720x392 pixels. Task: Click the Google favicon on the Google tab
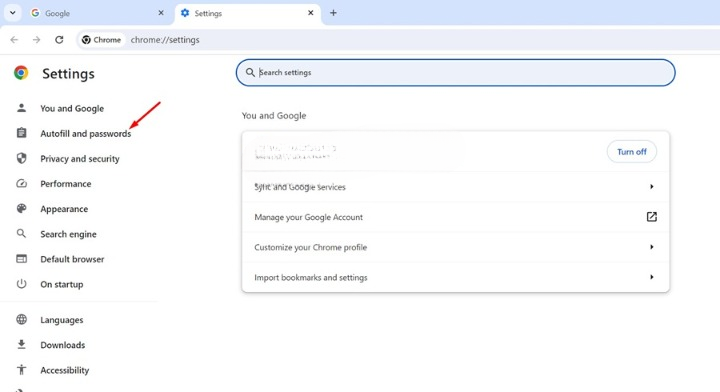35,13
